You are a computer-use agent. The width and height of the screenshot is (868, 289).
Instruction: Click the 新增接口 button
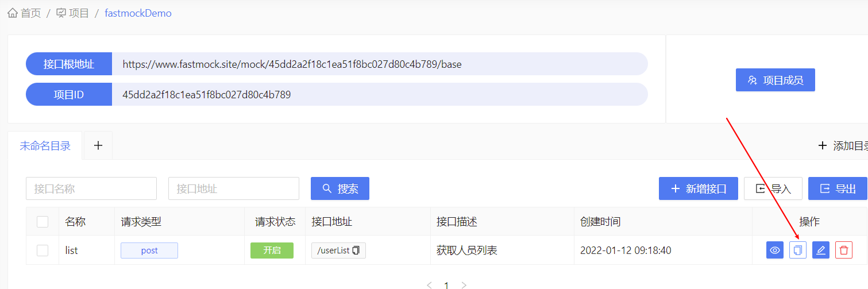click(699, 188)
